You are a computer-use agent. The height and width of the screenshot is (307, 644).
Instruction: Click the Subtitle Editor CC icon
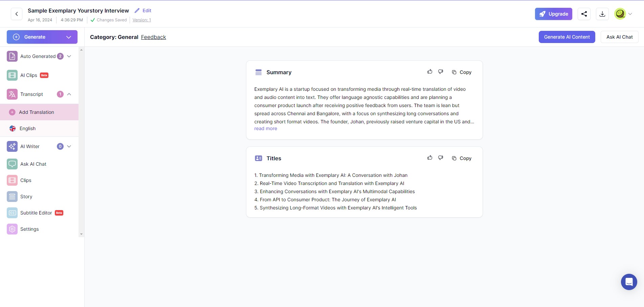pyautogui.click(x=12, y=213)
